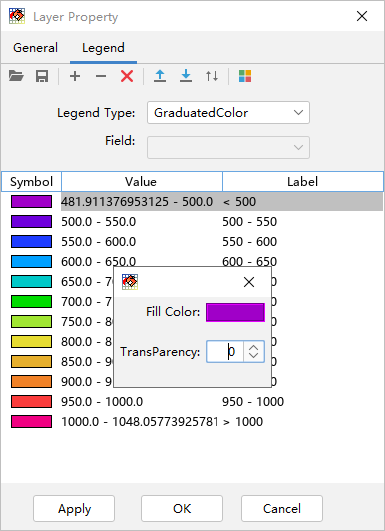The height and width of the screenshot is (531, 385).
Task: Save legend with floppy disk icon
Action: coord(42,76)
